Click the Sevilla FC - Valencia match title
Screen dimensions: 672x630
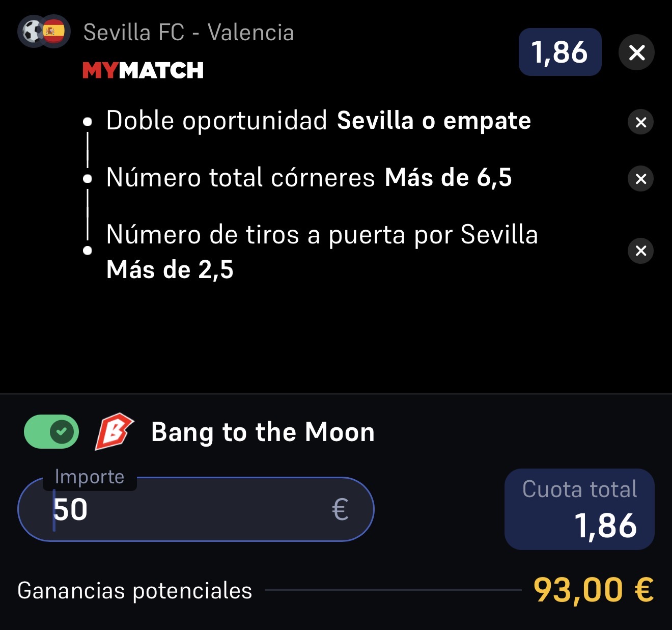tap(189, 33)
